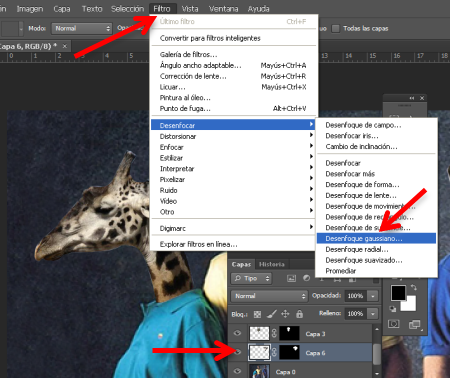Image resolution: width=450 pixels, height=378 pixels.
Task: Select Desenfoque de campo option
Action: coord(376,125)
